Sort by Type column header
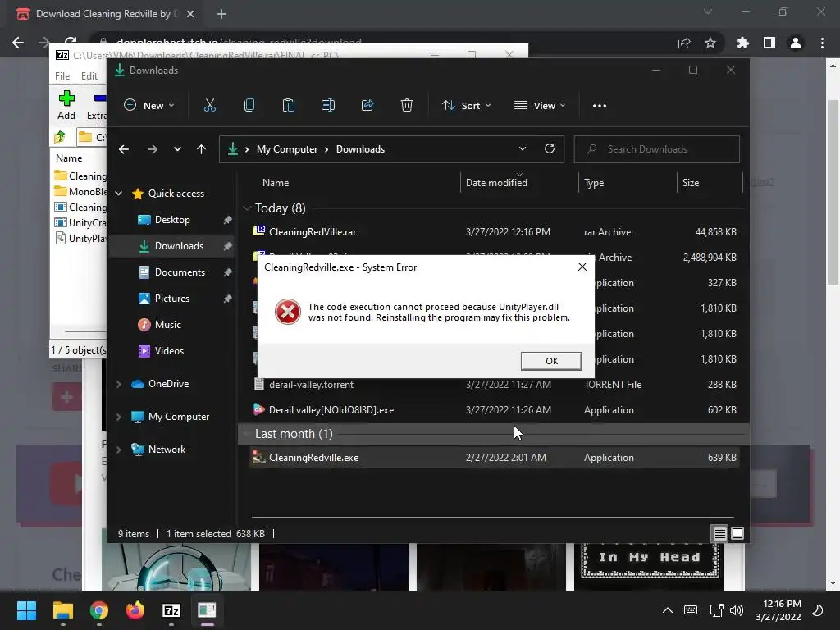Viewport: 840px width, 630px height. coord(594,183)
